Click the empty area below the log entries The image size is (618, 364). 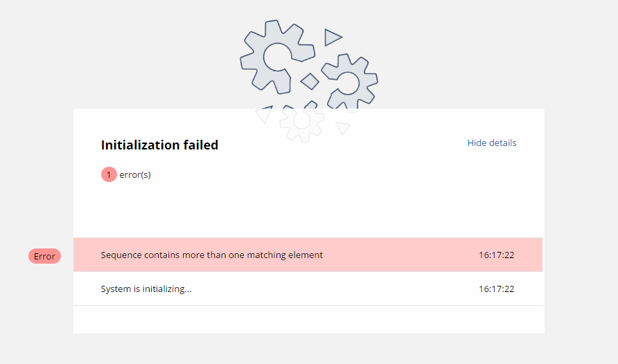pyautogui.click(x=308, y=320)
